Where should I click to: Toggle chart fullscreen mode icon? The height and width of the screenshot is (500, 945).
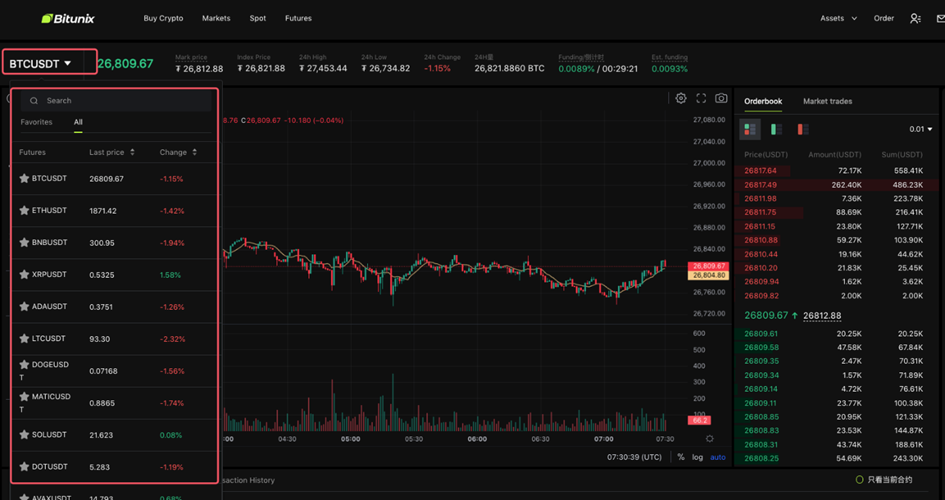tap(701, 98)
